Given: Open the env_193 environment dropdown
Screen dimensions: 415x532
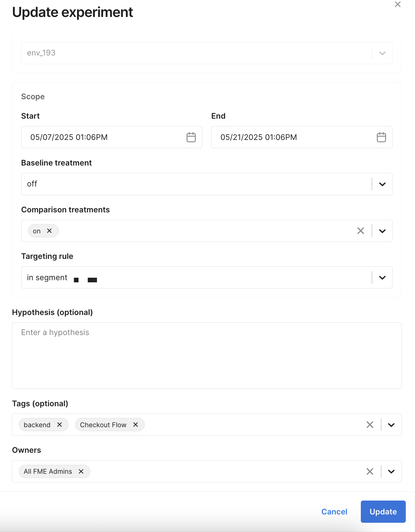Looking at the screenshot, I should click(x=382, y=53).
